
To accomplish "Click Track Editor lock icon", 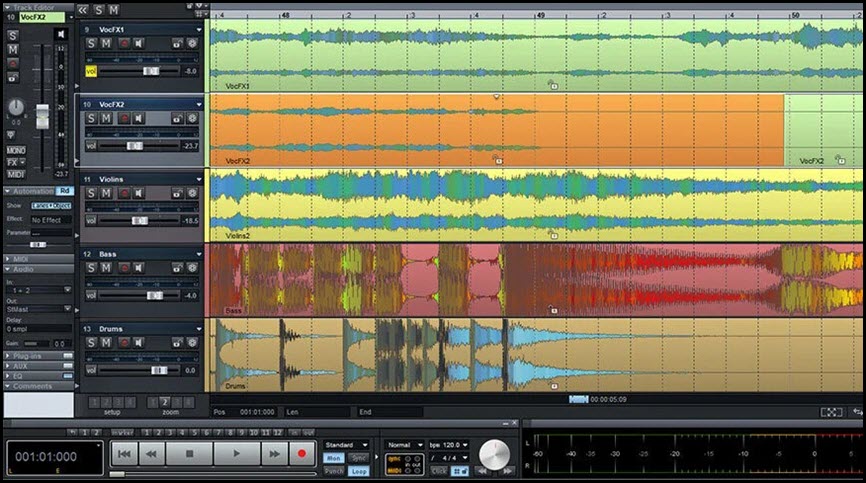I will tap(12, 78).
